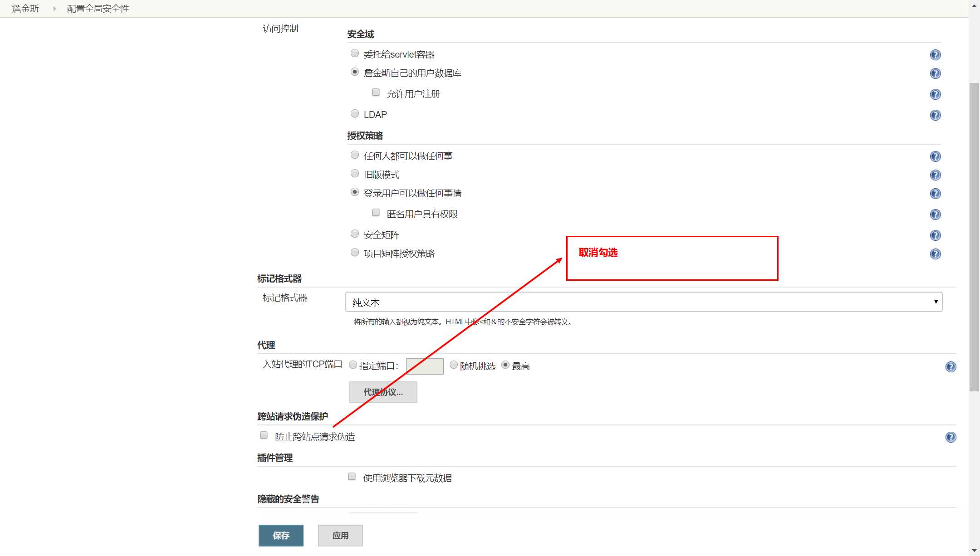Select 最高 port option radio
The width and height of the screenshot is (980, 556).
[505, 365]
